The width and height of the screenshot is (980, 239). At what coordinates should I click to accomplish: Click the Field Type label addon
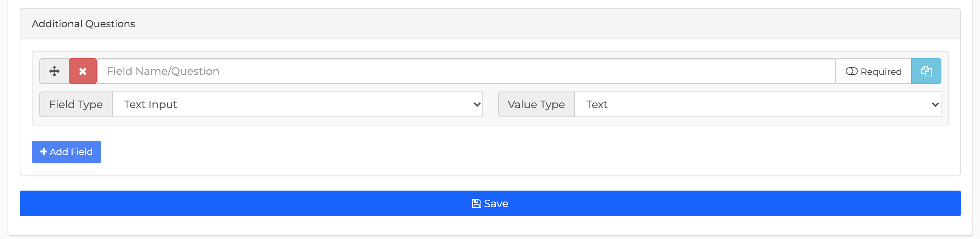[76, 104]
